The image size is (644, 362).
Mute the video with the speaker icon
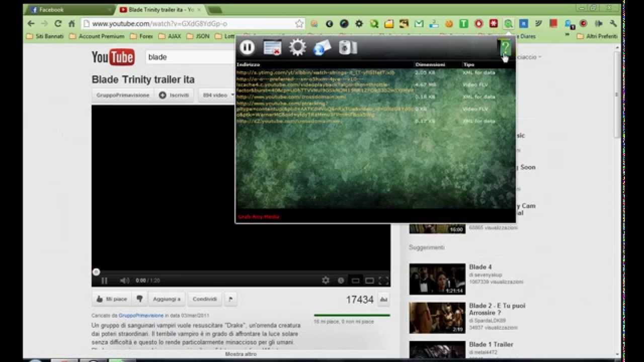pos(124,281)
